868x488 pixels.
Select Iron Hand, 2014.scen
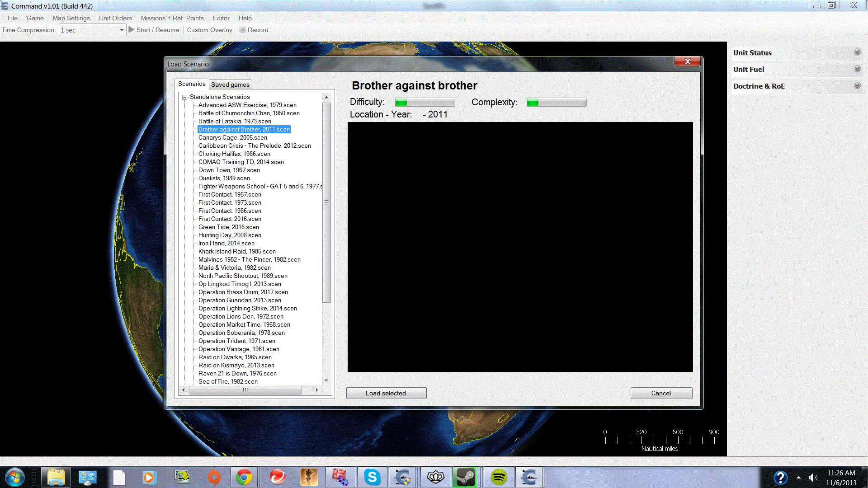point(226,244)
